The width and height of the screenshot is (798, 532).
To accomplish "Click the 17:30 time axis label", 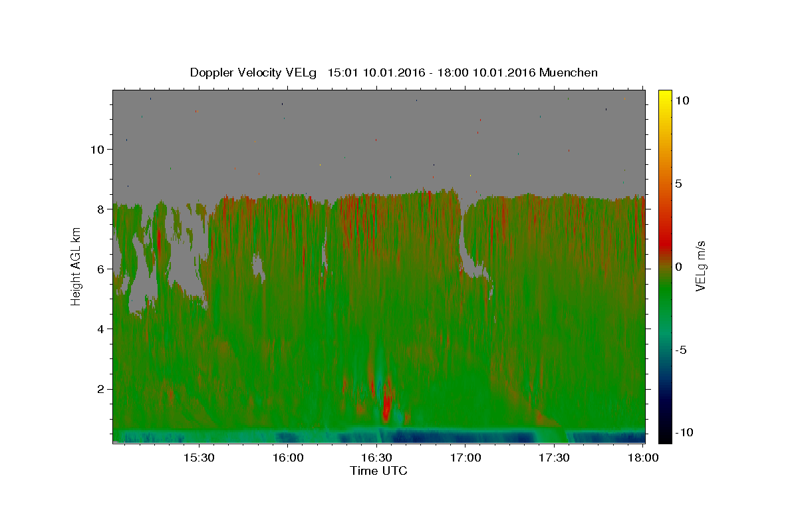I will pyautogui.click(x=555, y=458).
